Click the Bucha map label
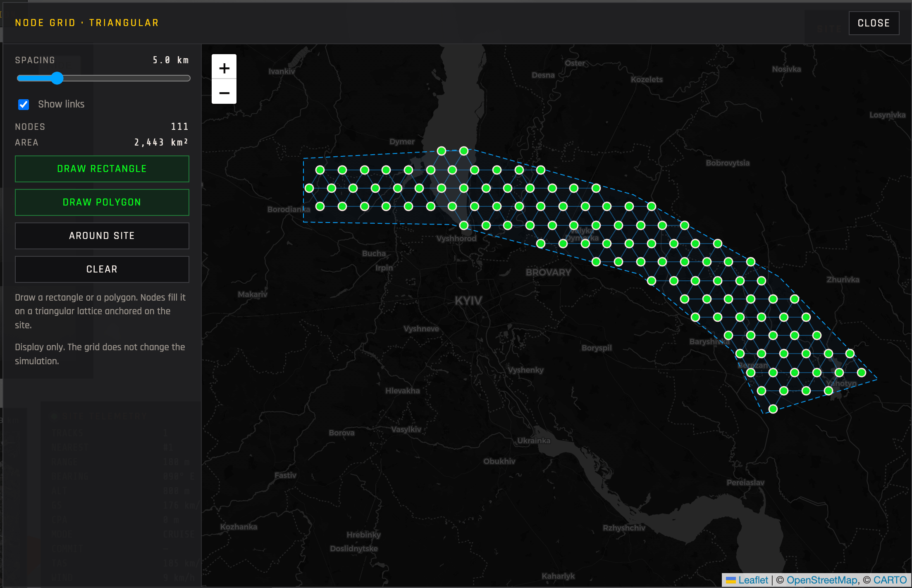This screenshot has height=588, width=912. click(374, 253)
